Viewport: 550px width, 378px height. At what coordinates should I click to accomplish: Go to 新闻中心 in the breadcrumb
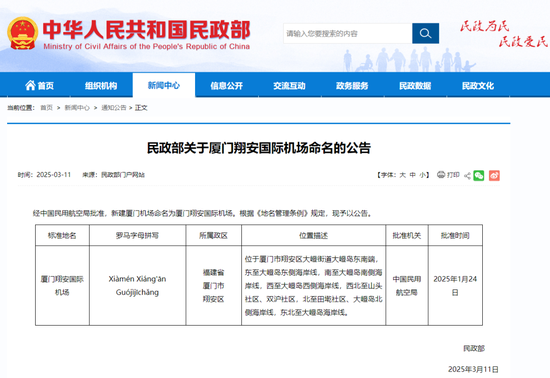pos(77,108)
